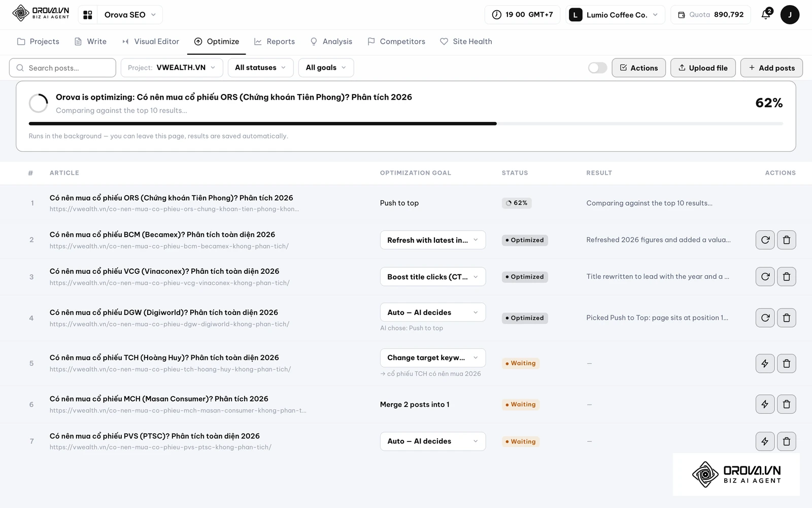Open the notifications bell
The width and height of the screenshot is (812, 508).
point(766,14)
